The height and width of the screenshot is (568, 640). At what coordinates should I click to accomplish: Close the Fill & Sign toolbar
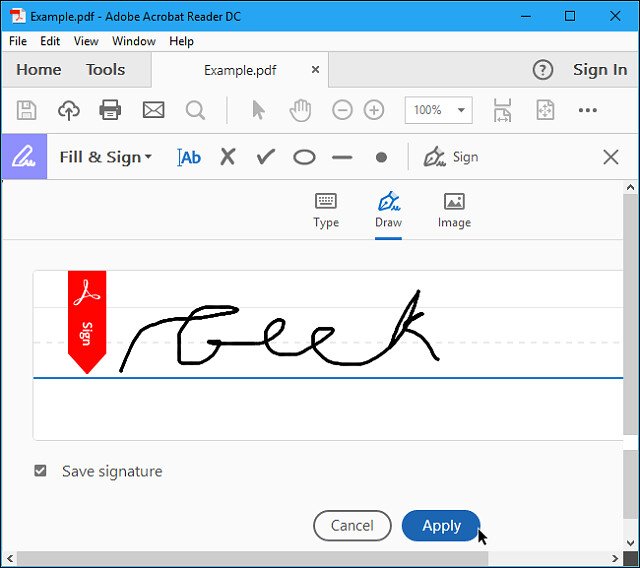pos(611,157)
